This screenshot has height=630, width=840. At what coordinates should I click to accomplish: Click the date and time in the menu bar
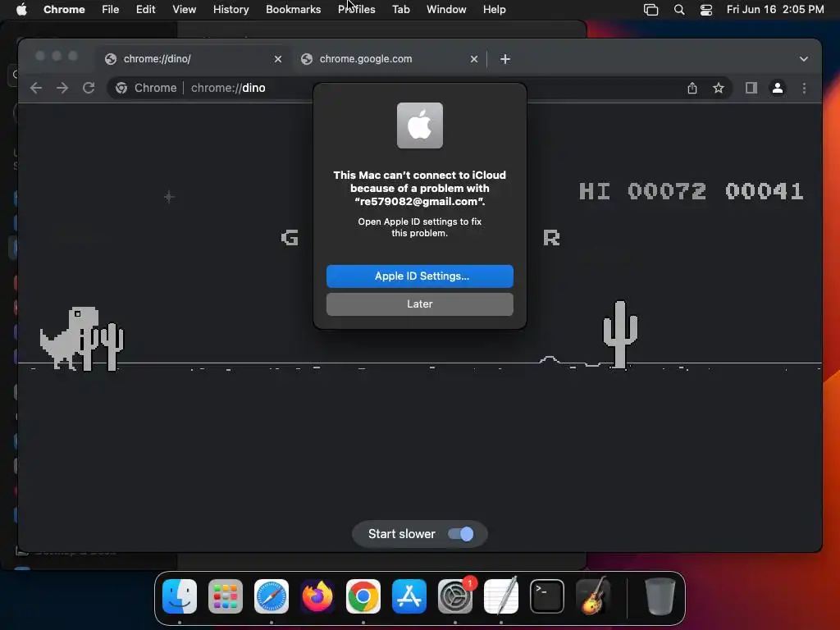click(x=775, y=9)
